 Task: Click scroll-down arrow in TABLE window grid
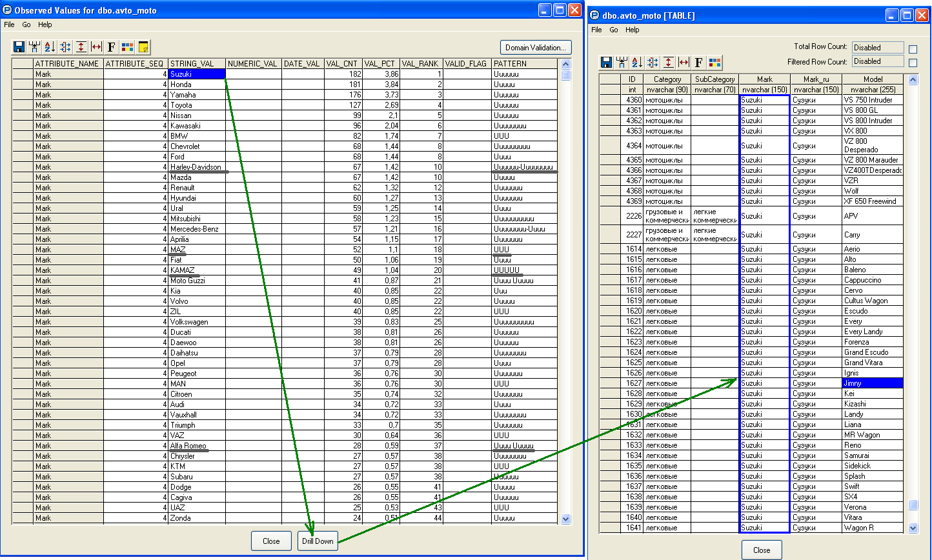[x=913, y=528]
